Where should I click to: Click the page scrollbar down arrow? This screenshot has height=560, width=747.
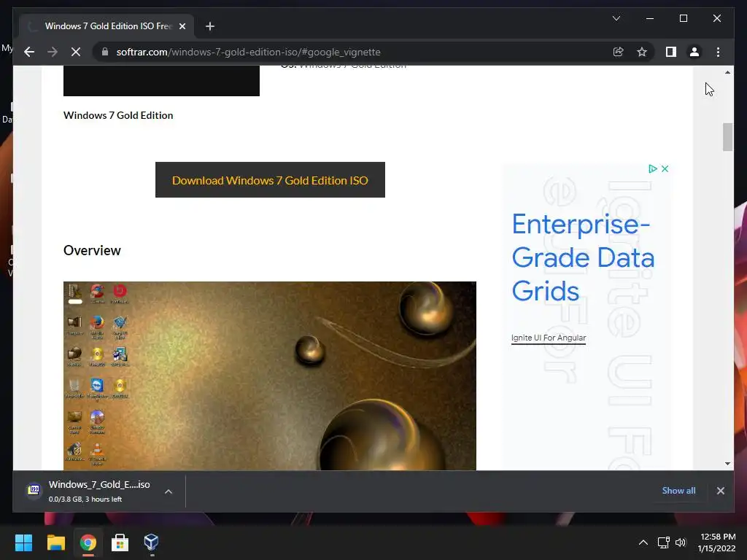727,463
